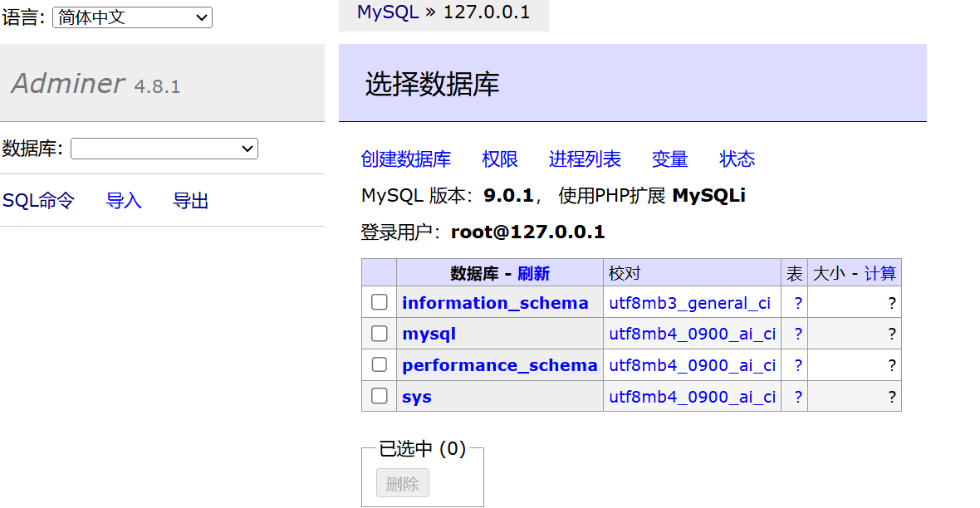Click the MySQL breadcrumb link
The width and height of the screenshot is (980, 508).
coord(388,12)
